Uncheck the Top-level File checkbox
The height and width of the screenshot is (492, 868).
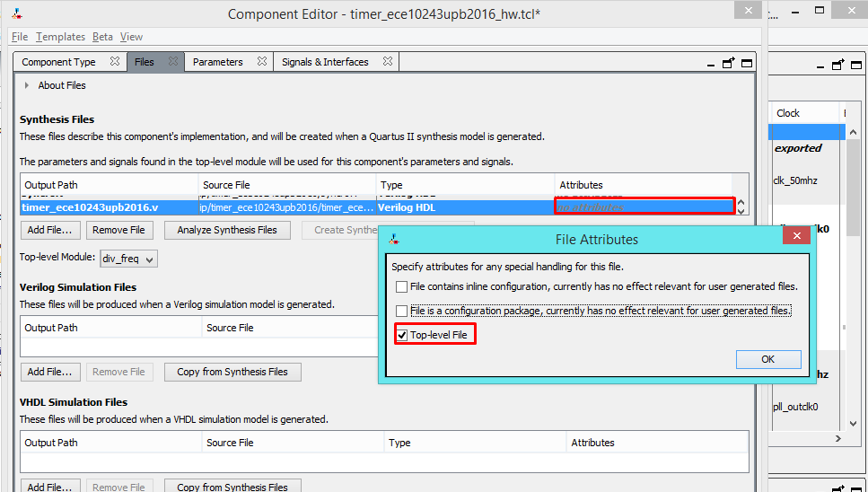coord(402,335)
